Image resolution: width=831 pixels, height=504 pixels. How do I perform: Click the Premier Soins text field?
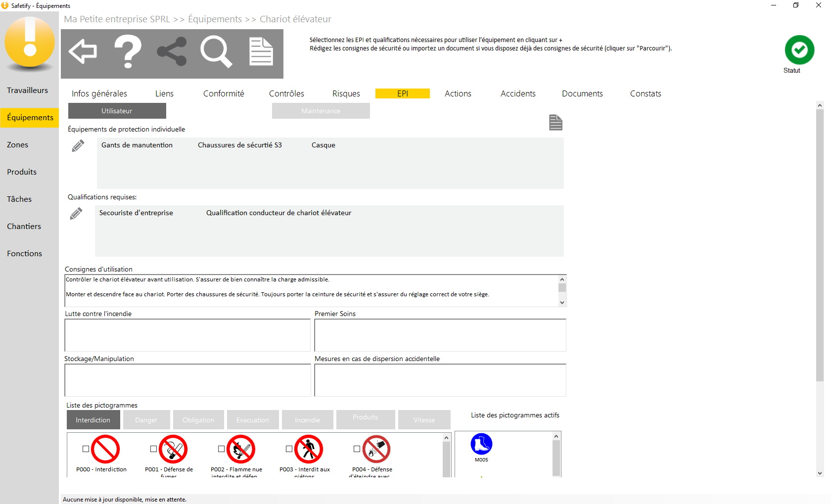[440, 335]
